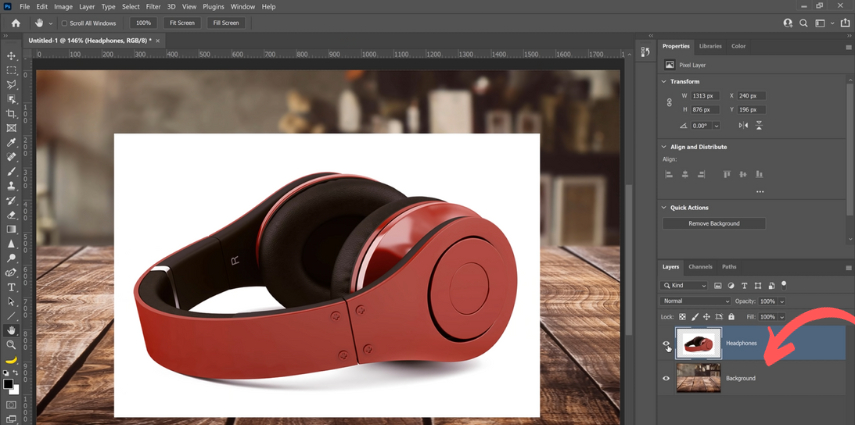The width and height of the screenshot is (855, 425).
Task: Hide the Background layer
Action: [x=666, y=378]
